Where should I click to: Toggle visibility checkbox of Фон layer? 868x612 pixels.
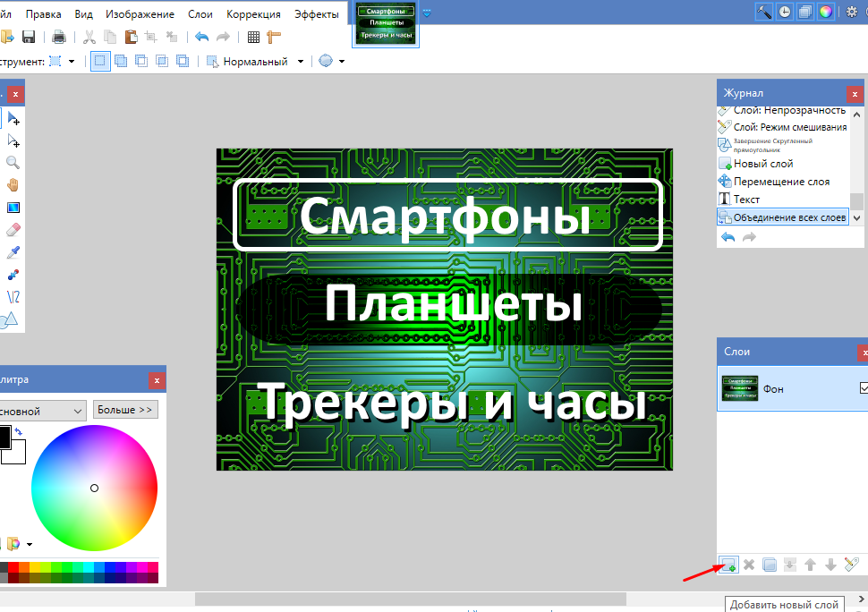[863, 388]
